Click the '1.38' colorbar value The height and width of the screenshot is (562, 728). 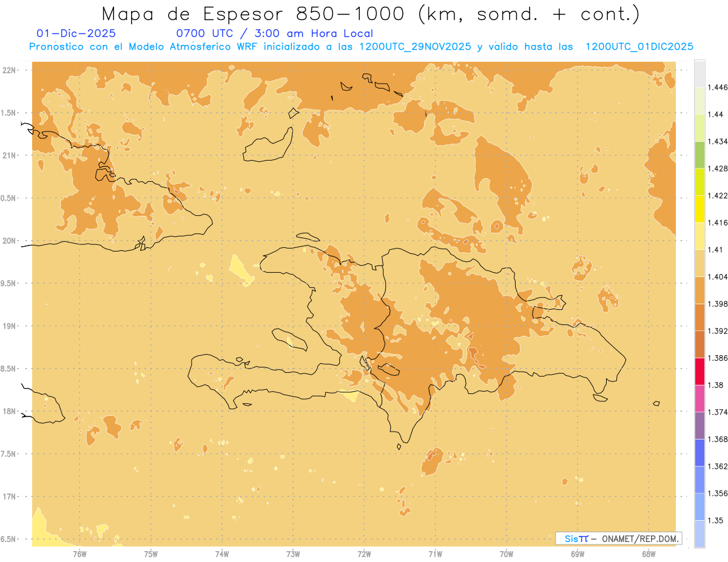pos(716,385)
